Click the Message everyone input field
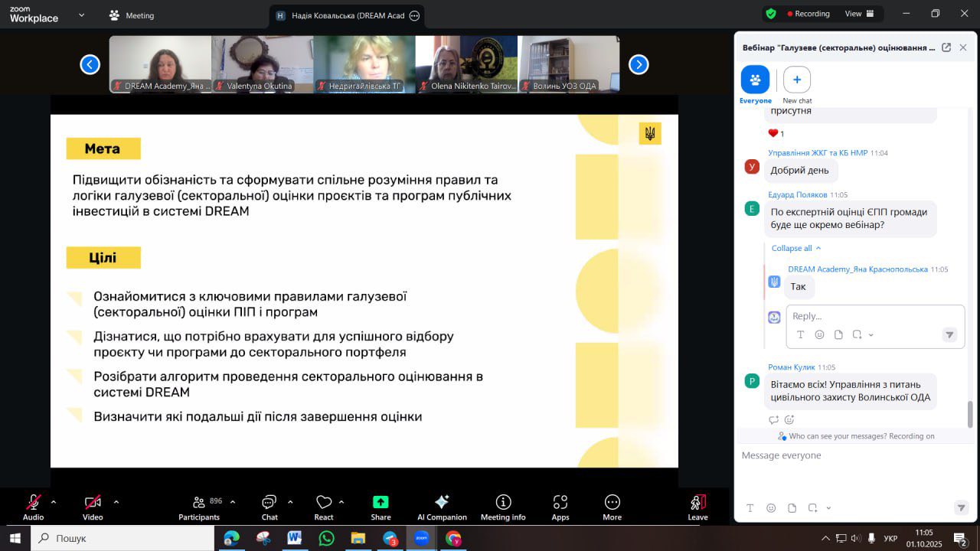Screen dimensions: 980x551 click(x=850, y=456)
